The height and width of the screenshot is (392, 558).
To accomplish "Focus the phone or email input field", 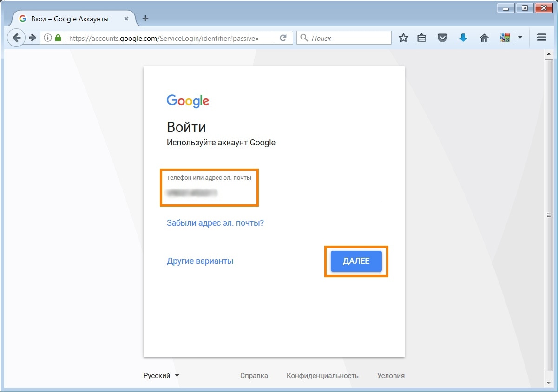I will point(274,192).
